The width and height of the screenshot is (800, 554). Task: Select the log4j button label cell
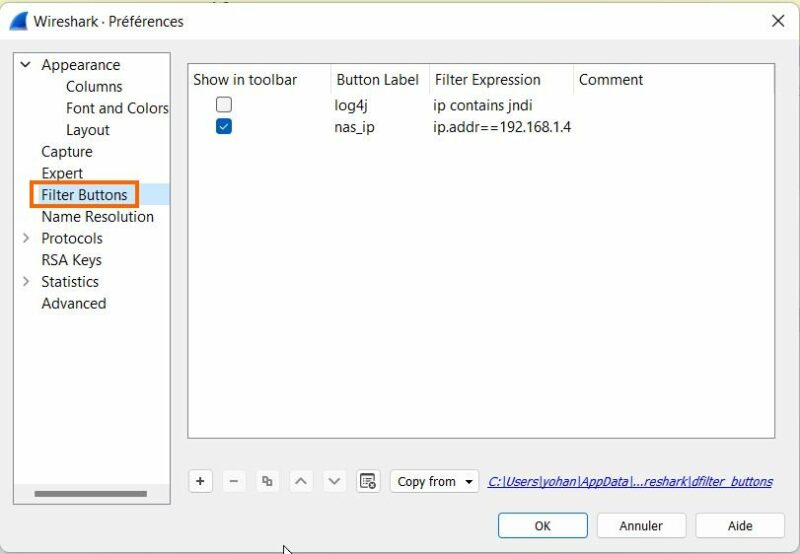tap(351, 106)
